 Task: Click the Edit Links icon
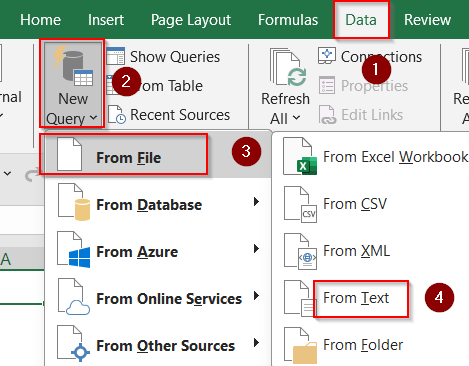point(327,114)
